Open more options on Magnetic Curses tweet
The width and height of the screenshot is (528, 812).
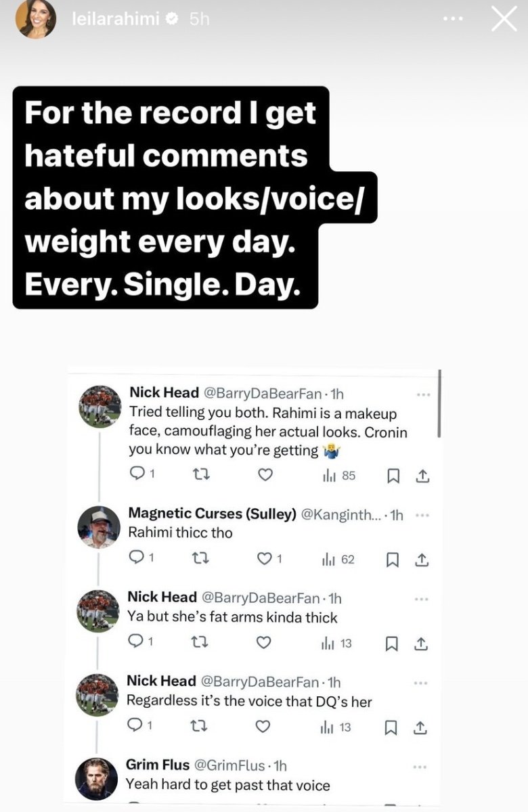pyautogui.click(x=422, y=515)
